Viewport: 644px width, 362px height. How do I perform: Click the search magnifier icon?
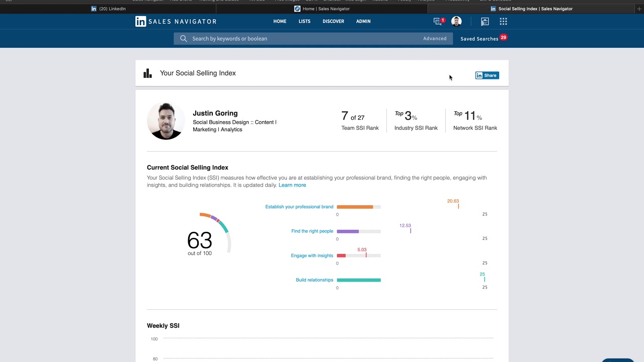pyautogui.click(x=184, y=38)
